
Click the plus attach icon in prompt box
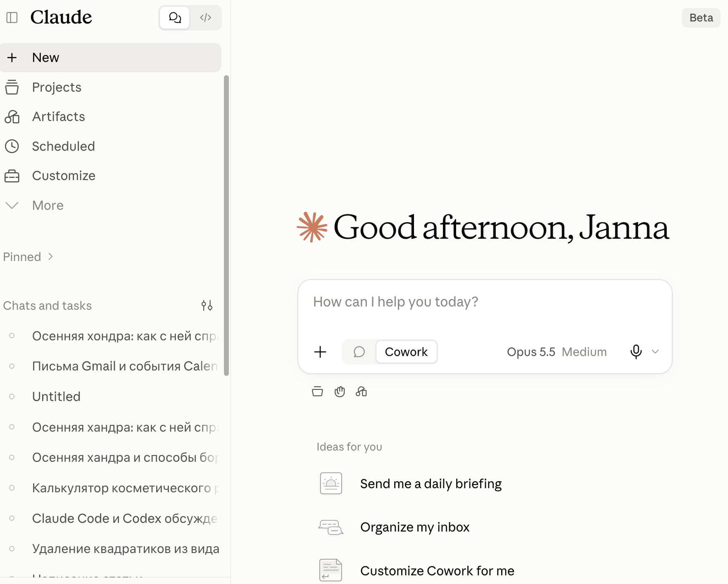click(x=320, y=352)
